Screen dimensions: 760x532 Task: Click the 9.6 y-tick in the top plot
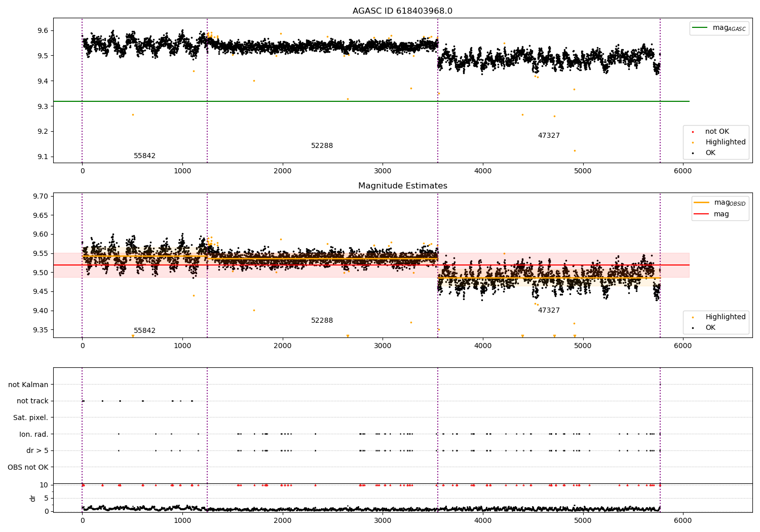(x=42, y=31)
